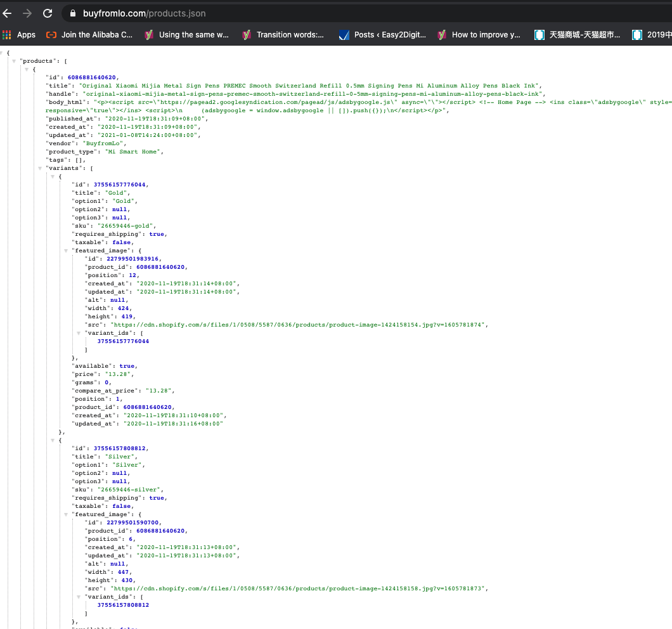672x629 pixels.
Task: Click the featured image id 22799501590700
Action: [x=132, y=522]
